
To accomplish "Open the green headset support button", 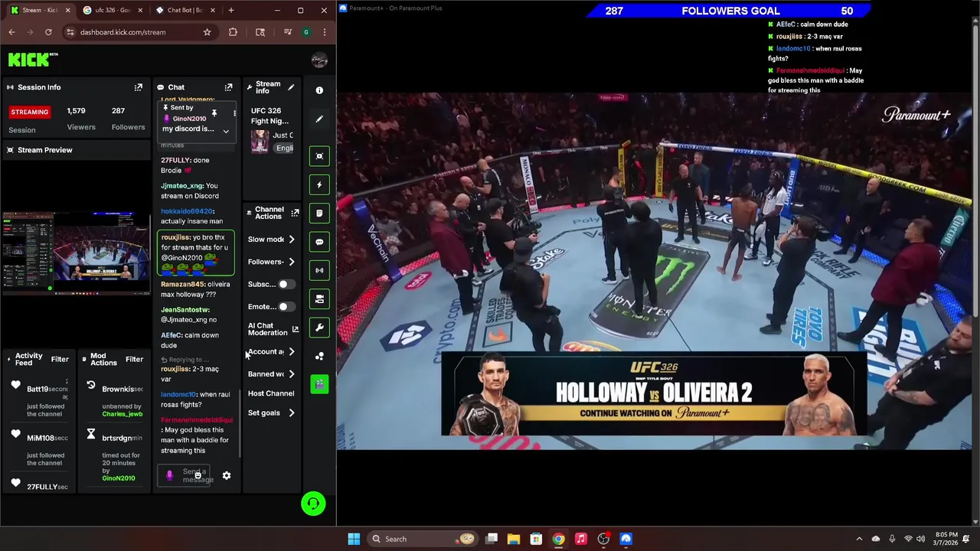I will 313,504.
